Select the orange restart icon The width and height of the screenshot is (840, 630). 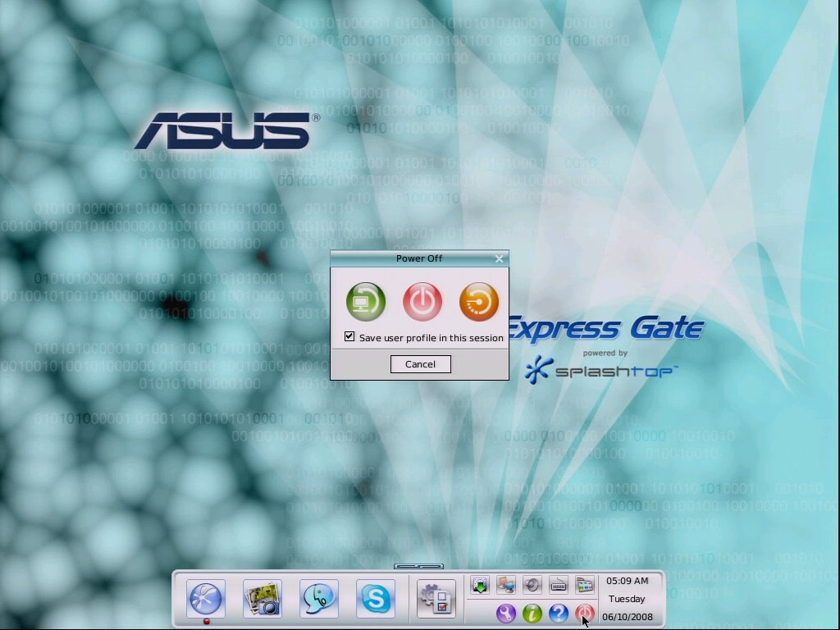[478, 301]
